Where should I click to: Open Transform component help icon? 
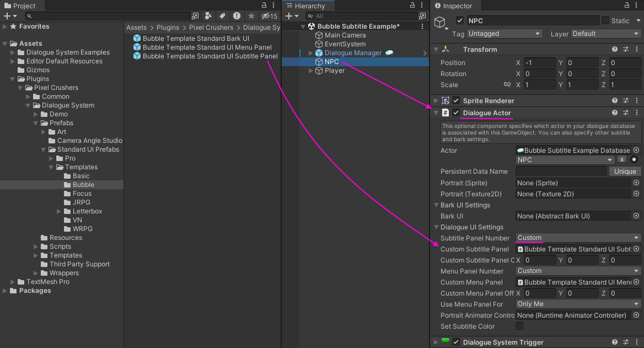[x=614, y=49]
